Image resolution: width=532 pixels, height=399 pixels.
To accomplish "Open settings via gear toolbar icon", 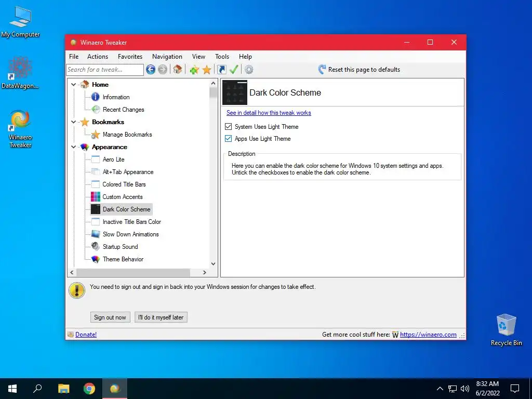I will pyautogui.click(x=249, y=70).
